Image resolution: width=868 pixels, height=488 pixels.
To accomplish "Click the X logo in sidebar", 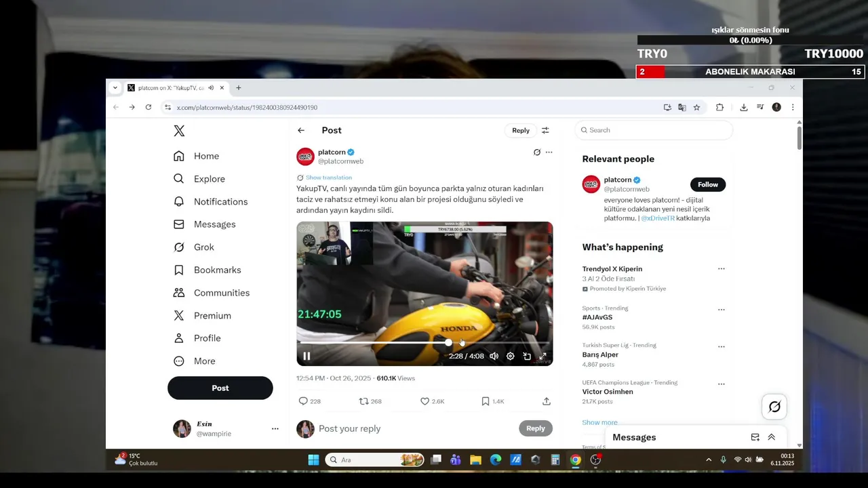I will [x=179, y=131].
